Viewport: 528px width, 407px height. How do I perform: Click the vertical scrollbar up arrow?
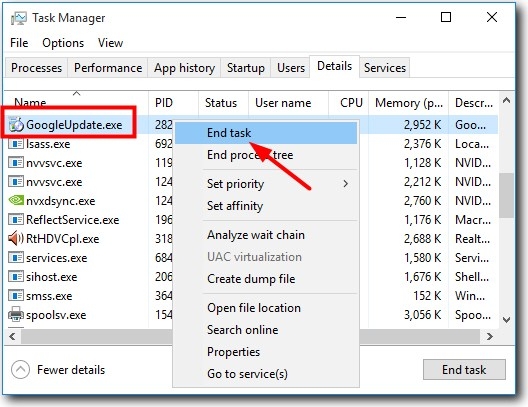pos(506,101)
